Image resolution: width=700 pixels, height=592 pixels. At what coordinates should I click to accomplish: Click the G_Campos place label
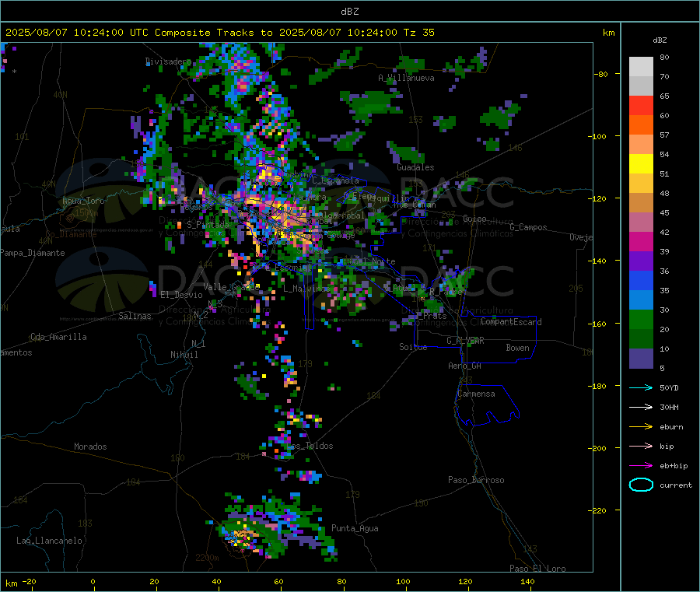[528, 227]
